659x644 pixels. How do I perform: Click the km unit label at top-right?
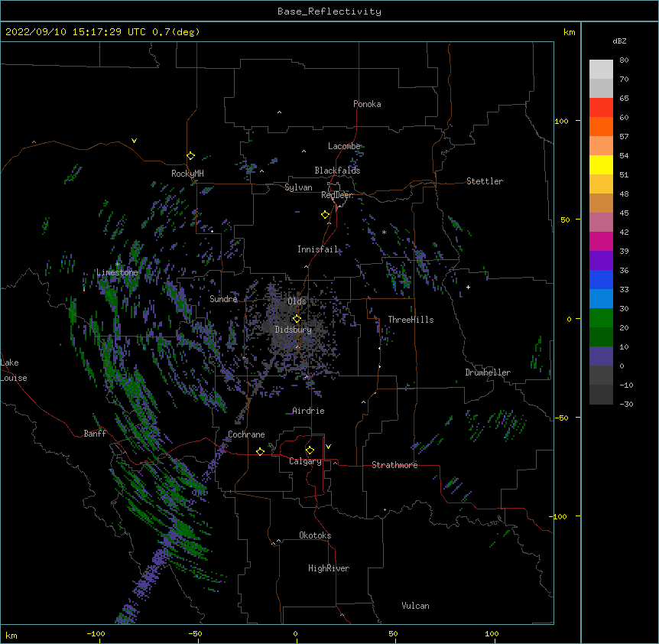(x=569, y=32)
